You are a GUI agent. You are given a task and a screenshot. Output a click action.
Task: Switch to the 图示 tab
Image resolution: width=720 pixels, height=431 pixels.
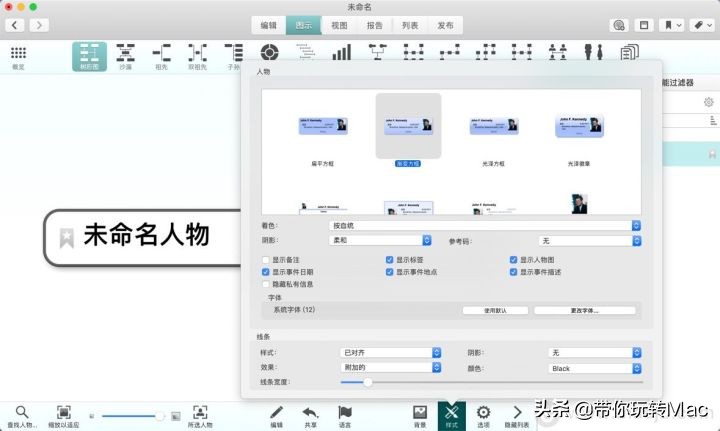304,25
